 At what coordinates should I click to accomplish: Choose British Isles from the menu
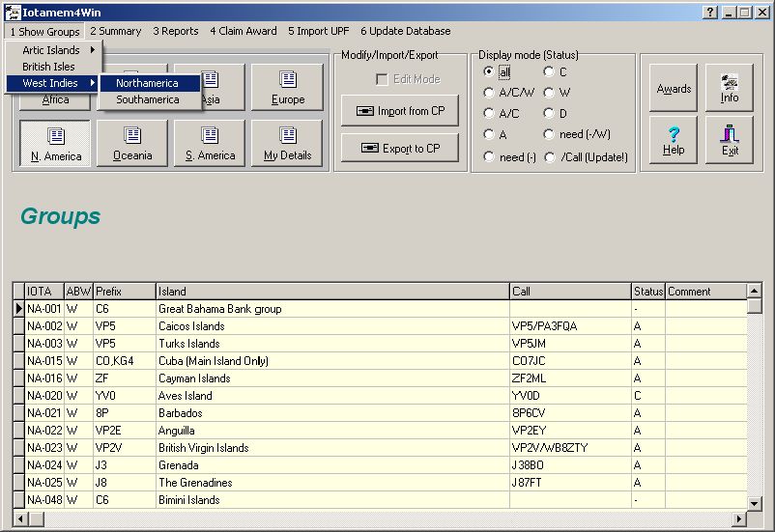[54, 67]
